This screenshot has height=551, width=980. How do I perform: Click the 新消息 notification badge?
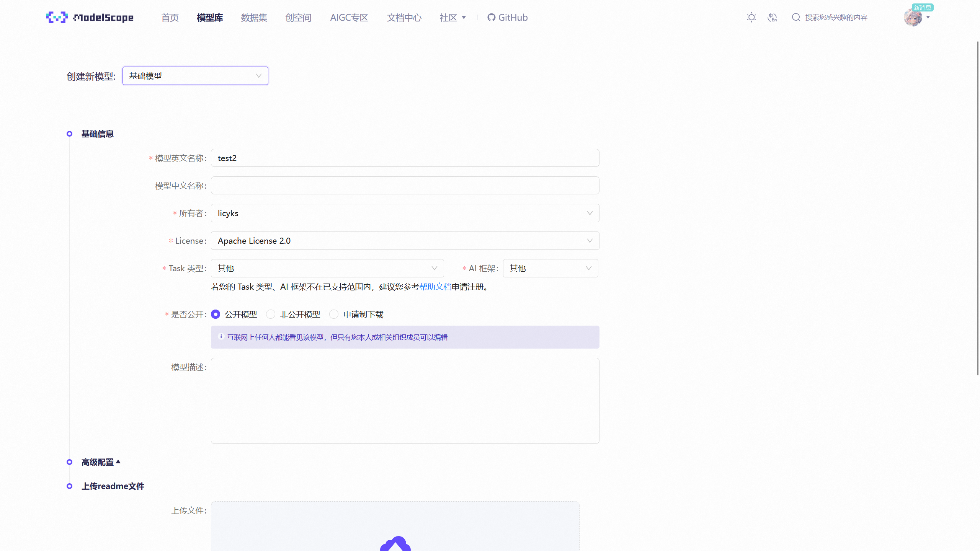click(922, 8)
